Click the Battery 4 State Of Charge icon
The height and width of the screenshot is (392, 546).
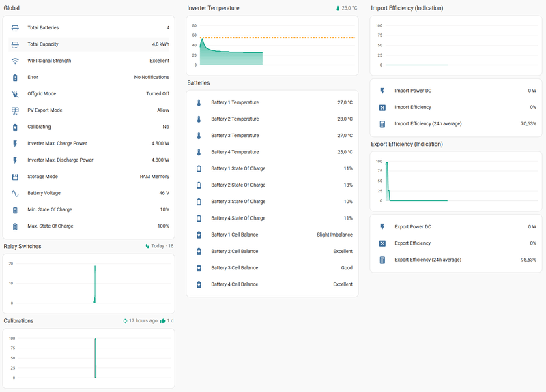pyautogui.click(x=199, y=218)
